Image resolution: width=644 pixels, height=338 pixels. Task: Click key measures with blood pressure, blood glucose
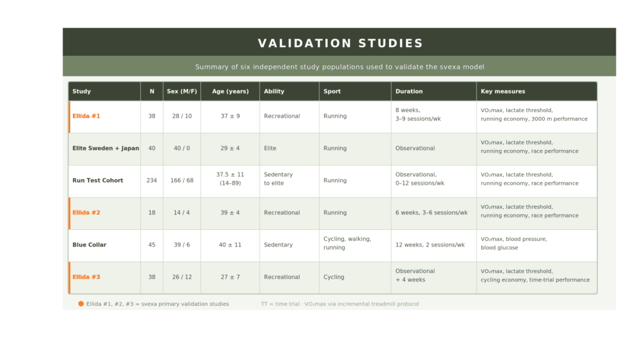click(514, 243)
